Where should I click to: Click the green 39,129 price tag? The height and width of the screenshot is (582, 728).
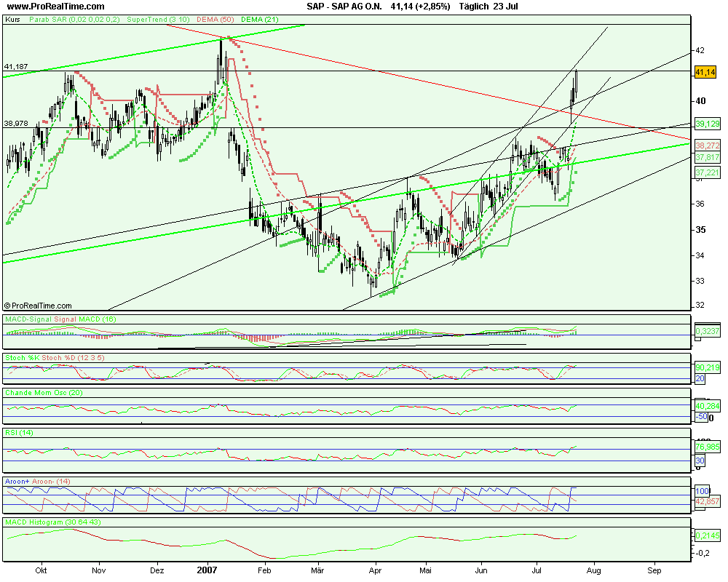[x=707, y=123]
